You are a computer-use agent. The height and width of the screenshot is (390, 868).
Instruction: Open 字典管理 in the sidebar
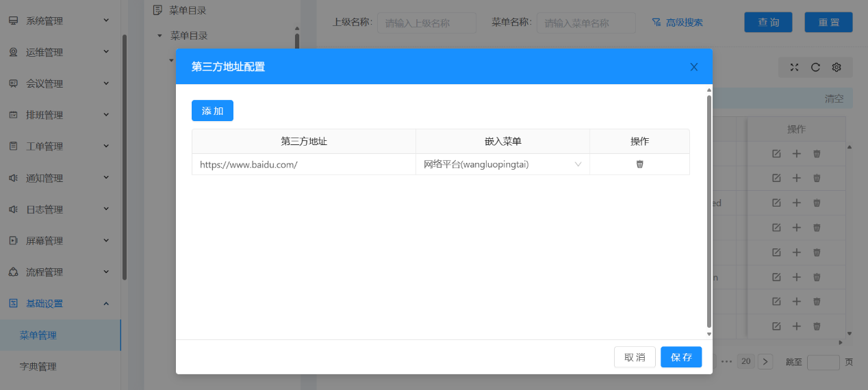tap(38, 367)
